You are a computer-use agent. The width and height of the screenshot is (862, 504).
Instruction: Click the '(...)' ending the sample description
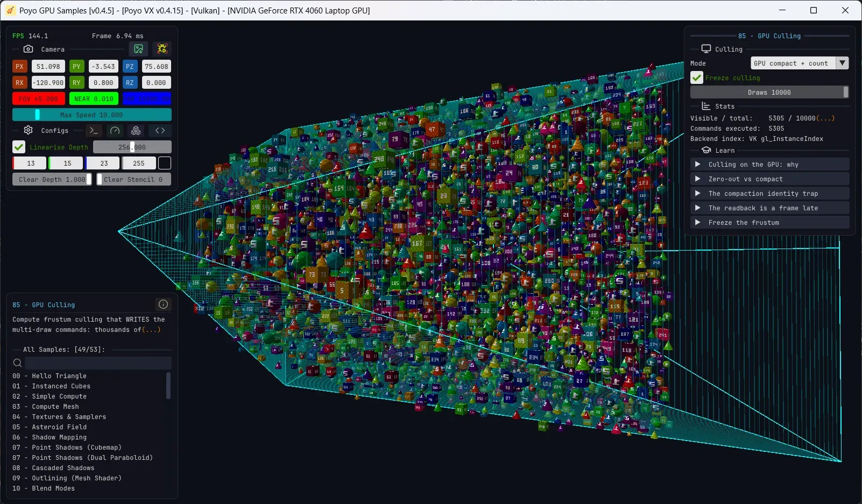point(151,329)
